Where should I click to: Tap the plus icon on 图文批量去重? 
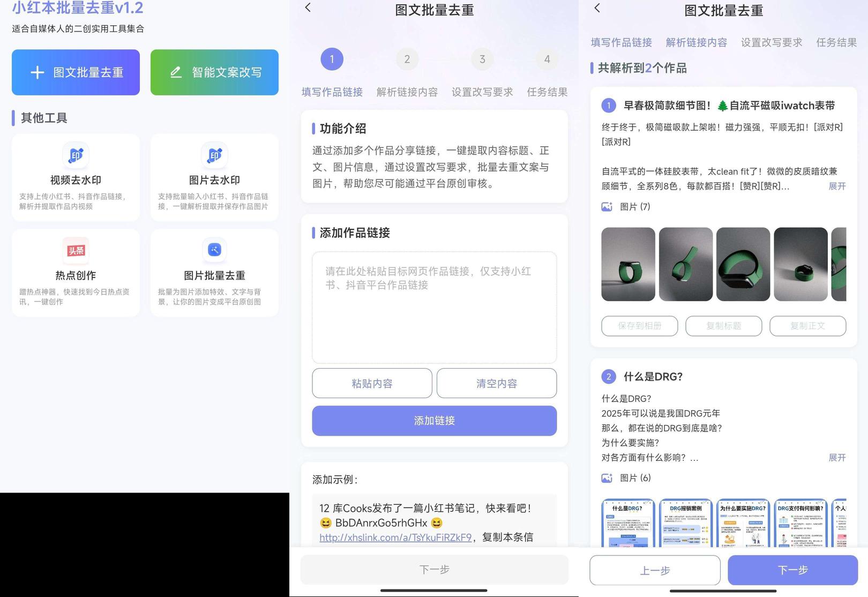pos(37,72)
